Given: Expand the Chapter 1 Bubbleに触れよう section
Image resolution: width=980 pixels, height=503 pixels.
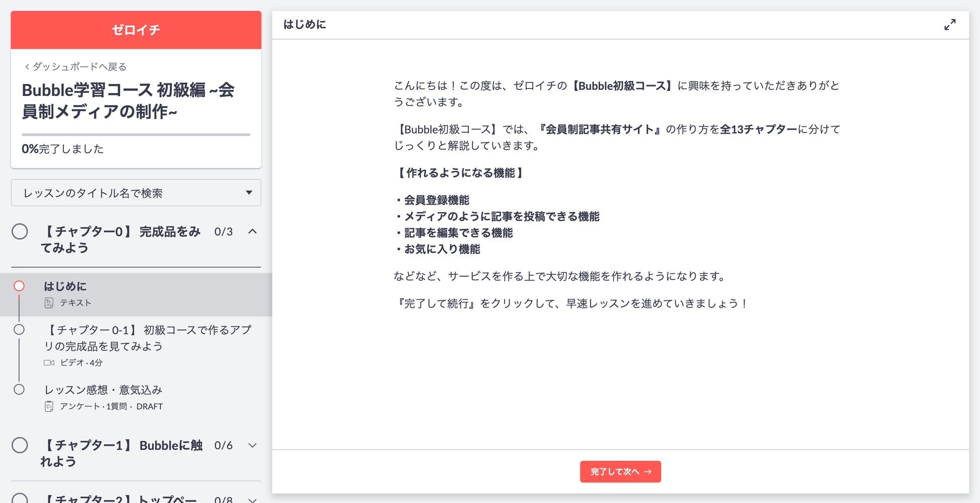Looking at the screenshot, I should click(252, 445).
